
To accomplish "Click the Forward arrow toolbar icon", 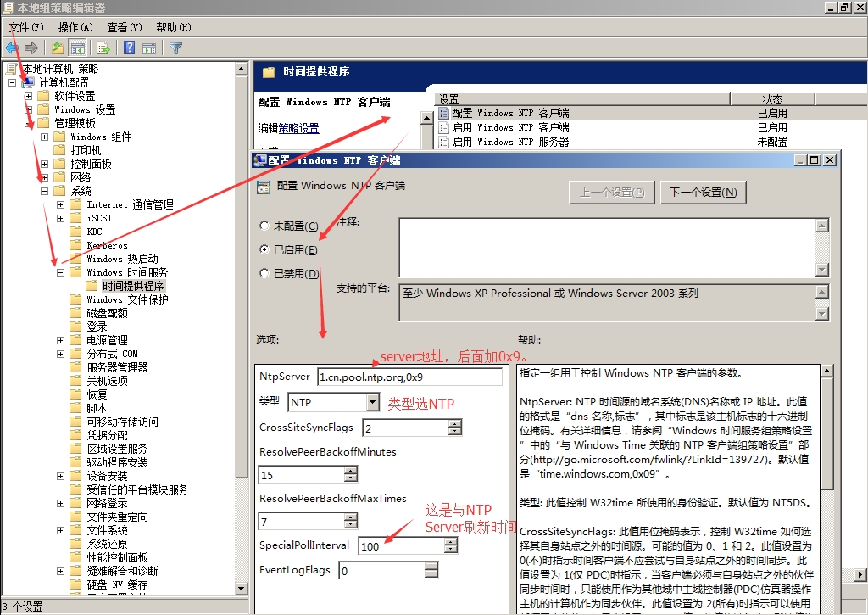I will (x=31, y=48).
